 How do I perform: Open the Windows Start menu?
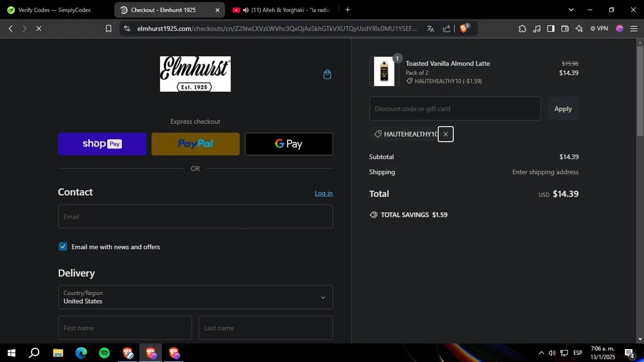click(12, 353)
